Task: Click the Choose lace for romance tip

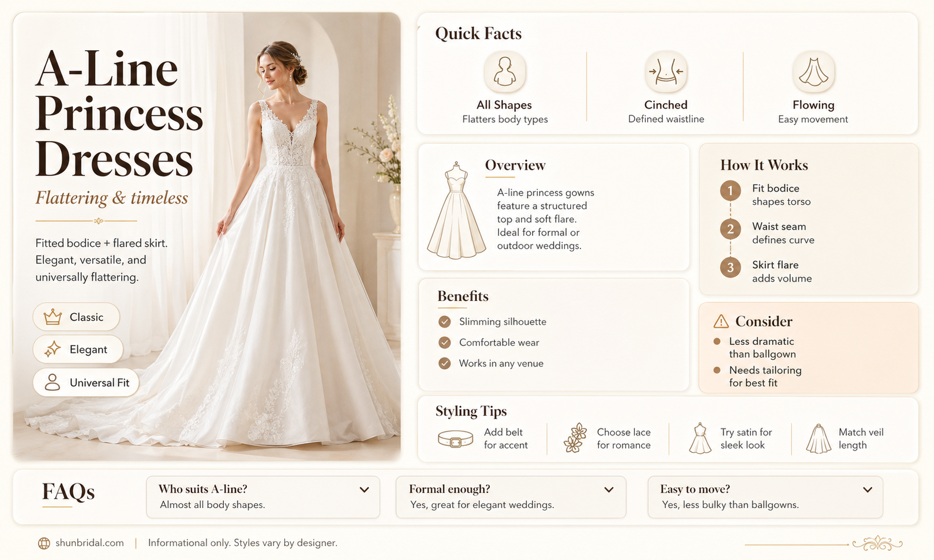Action: pos(624,438)
